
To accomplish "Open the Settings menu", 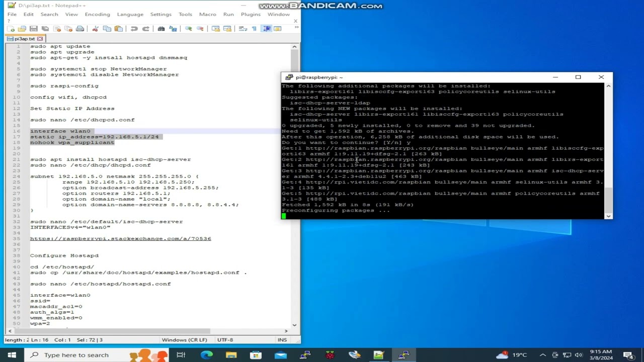I will [161, 14].
